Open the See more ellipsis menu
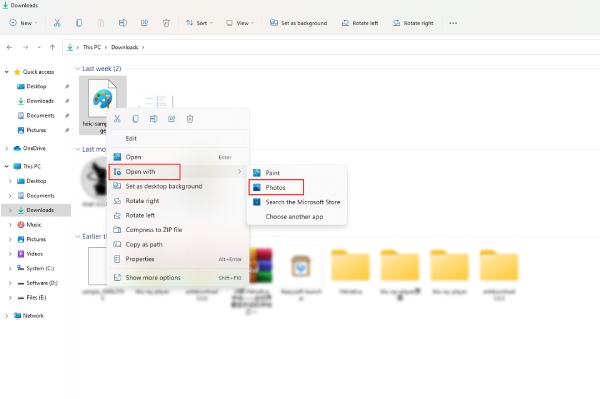 (453, 23)
